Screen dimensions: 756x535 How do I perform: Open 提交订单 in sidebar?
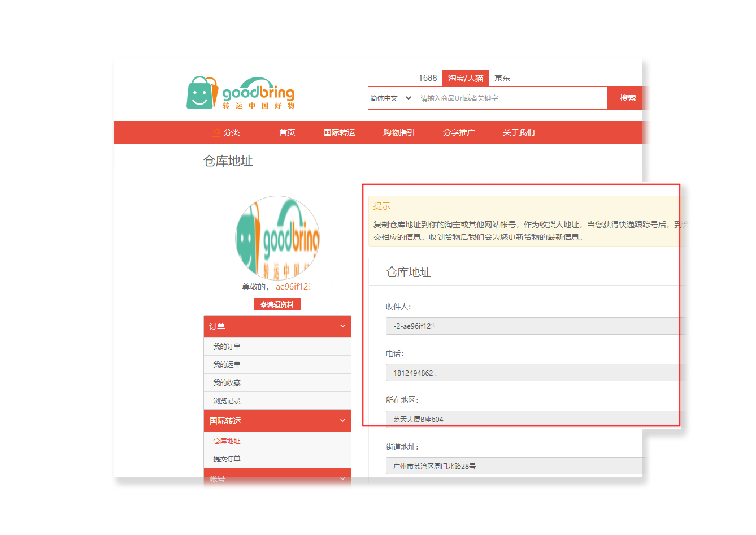click(277, 459)
